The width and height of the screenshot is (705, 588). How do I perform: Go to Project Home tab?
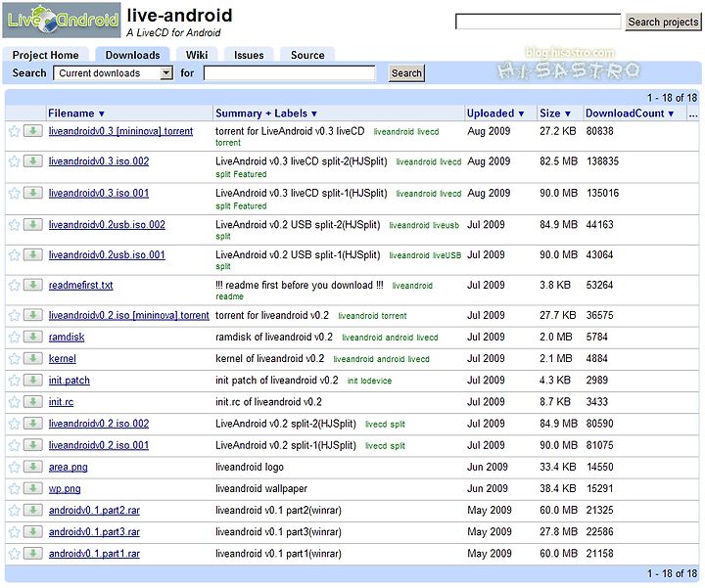(x=45, y=55)
